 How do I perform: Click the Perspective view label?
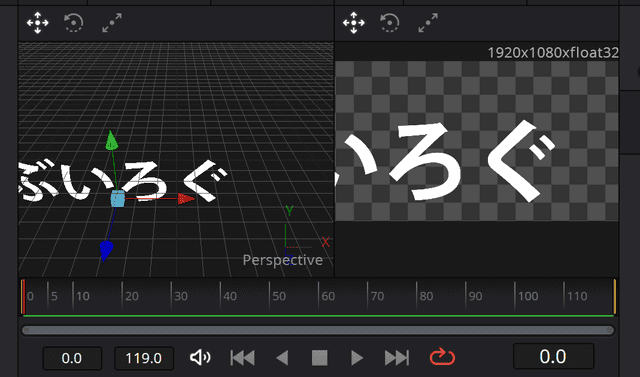pos(282,260)
